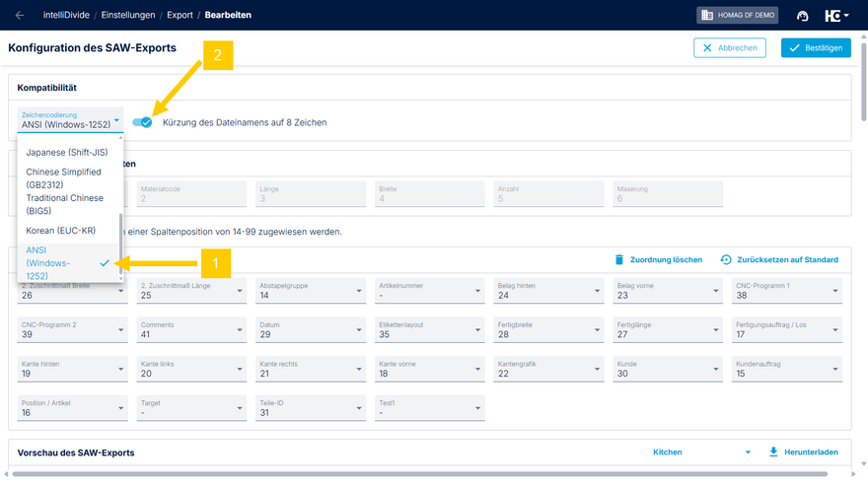This screenshot has height=489, width=868.
Task: Click the X icon on Abbrechen
Action: click(708, 47)
